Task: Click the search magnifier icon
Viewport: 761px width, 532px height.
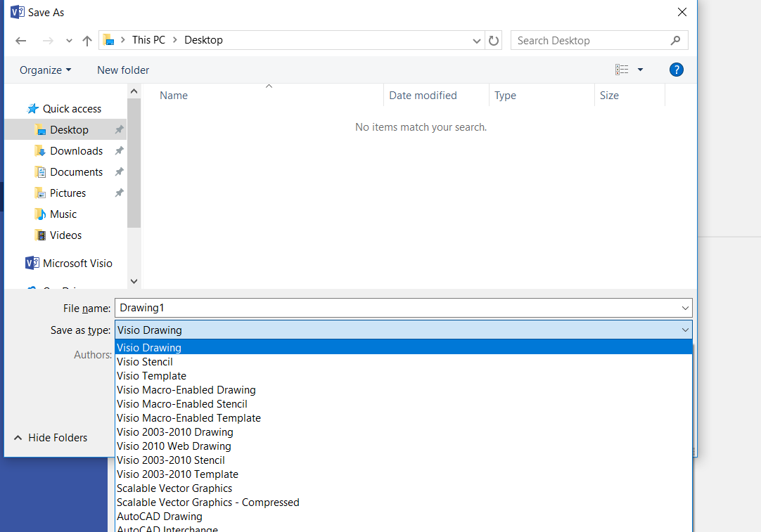Action: click(x=676, y=41)
